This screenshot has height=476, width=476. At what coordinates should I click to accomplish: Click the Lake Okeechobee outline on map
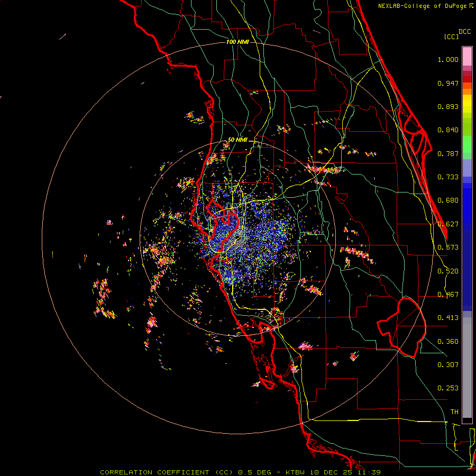(401, 327)
